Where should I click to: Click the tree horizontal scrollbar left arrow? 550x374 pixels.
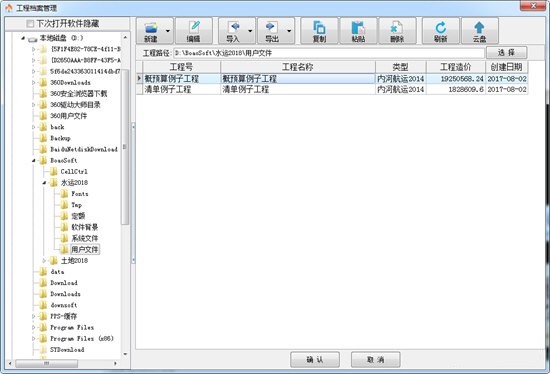click(10, 363)
